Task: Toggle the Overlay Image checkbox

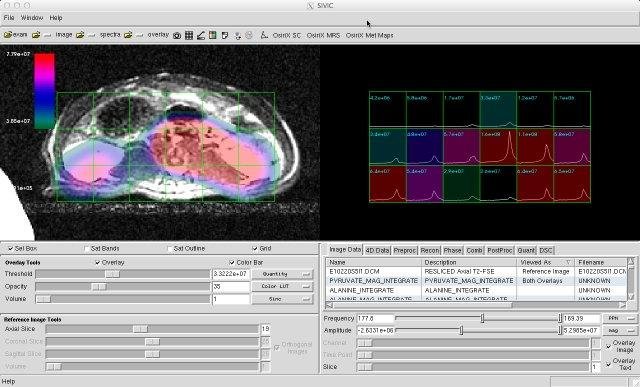Action: pos(608,346)
